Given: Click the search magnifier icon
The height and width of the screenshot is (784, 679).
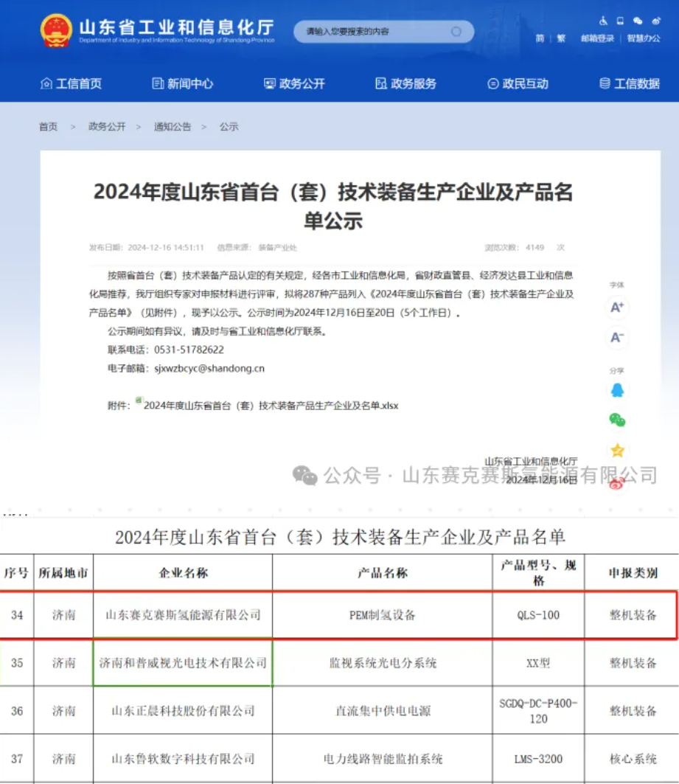Looking at the screenshot, I should 456,32.
